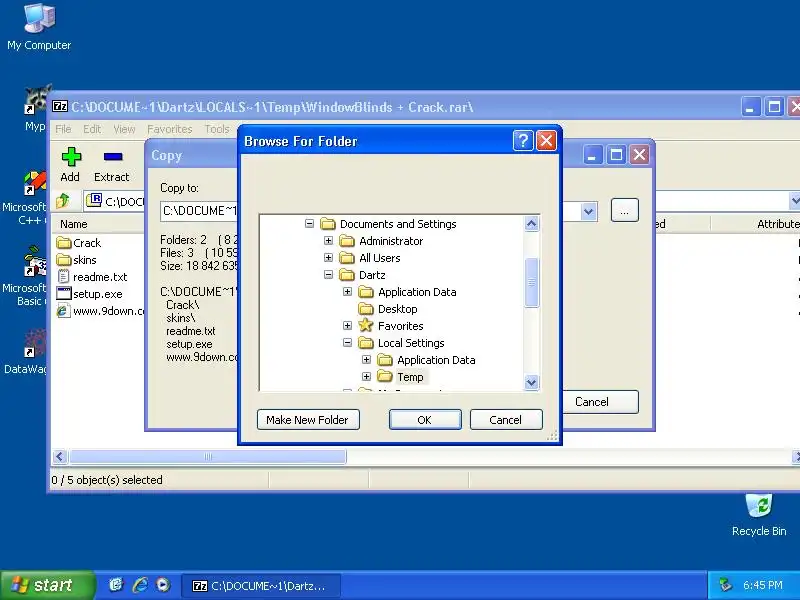Expand the Favorites tree node
The image size is (800, 600).
coord(347,325)
